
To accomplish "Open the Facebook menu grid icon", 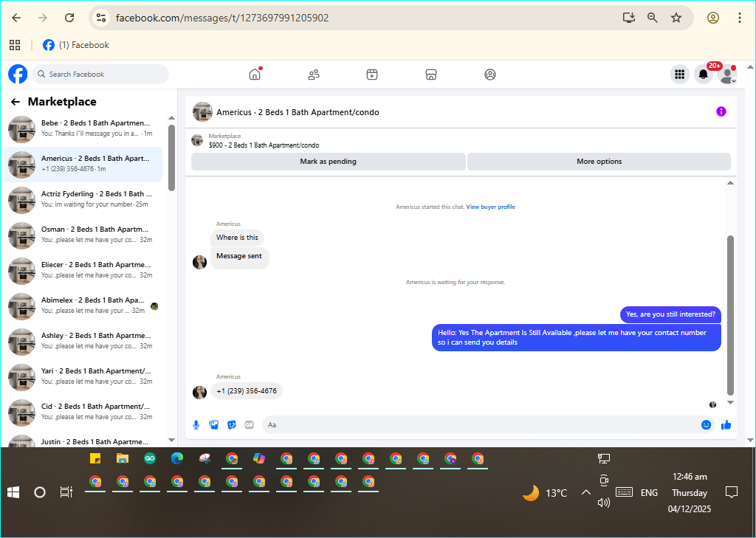I will (x=680, y=75).
